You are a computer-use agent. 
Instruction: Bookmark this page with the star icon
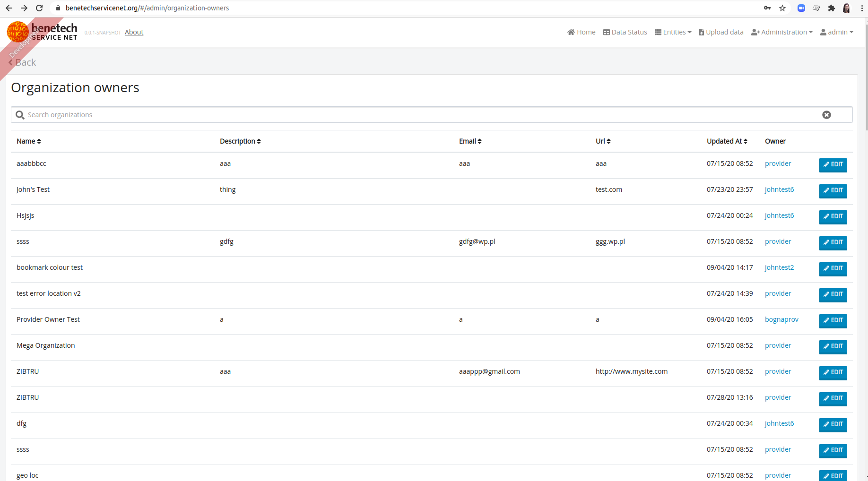(783, 8)
